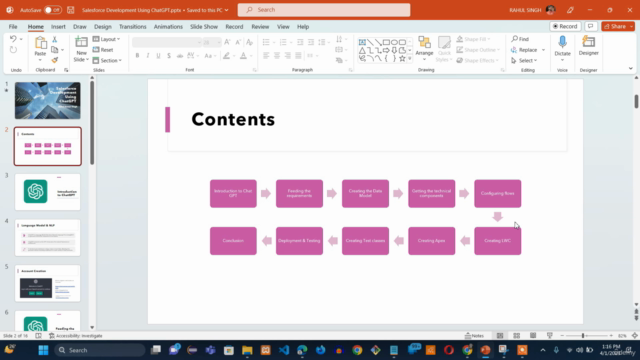This screenshot has width=640, height=360.
Task: Open the Select dropdown
Action: pos(524,60)
